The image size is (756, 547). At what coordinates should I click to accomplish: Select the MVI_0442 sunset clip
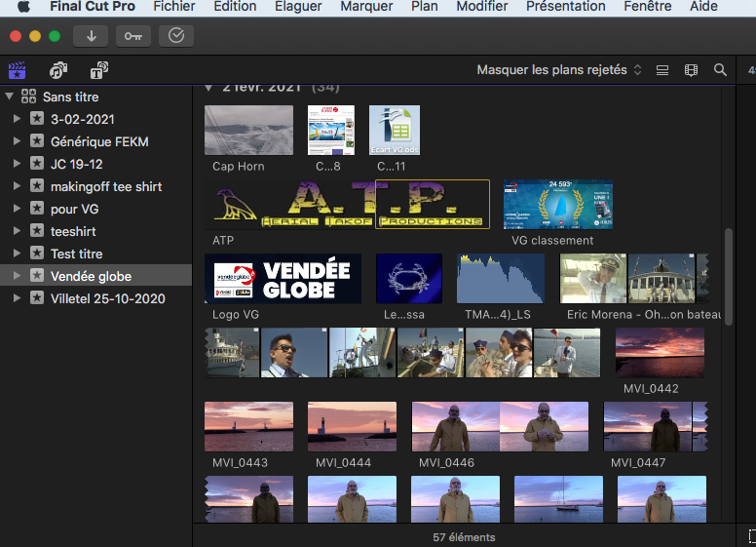click(x=661, y=353)
